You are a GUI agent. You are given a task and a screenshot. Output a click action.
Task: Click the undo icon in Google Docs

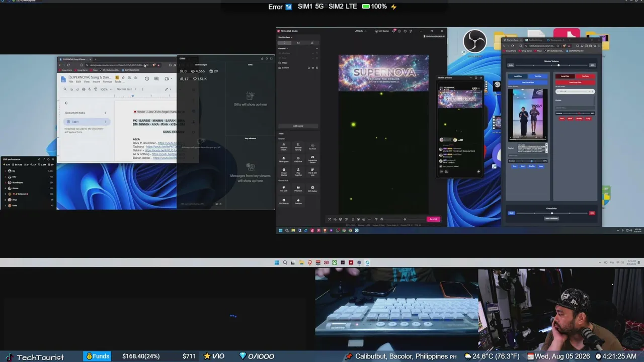(x=71, y=89)
